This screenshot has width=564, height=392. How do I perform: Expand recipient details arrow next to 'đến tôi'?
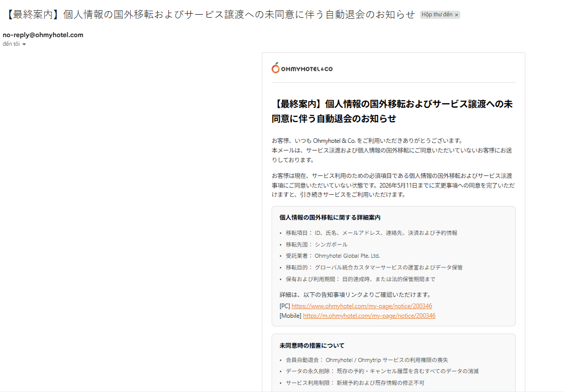click(24, 44)
